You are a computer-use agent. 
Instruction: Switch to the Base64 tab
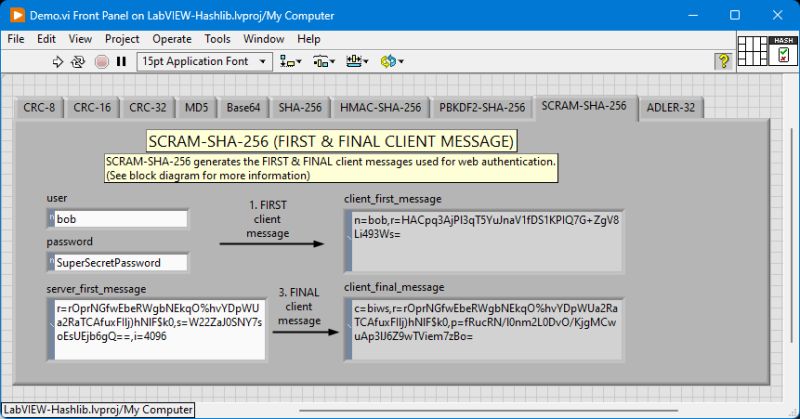click(x=243, y=108)
